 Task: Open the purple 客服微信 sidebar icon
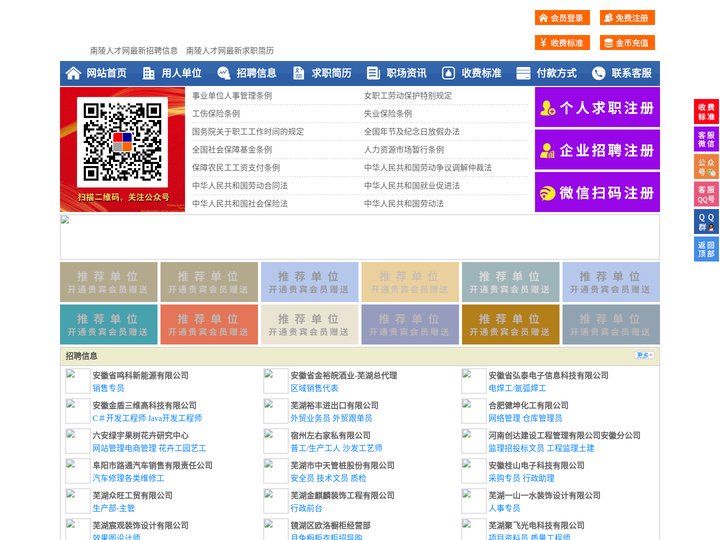coord(706,139)
